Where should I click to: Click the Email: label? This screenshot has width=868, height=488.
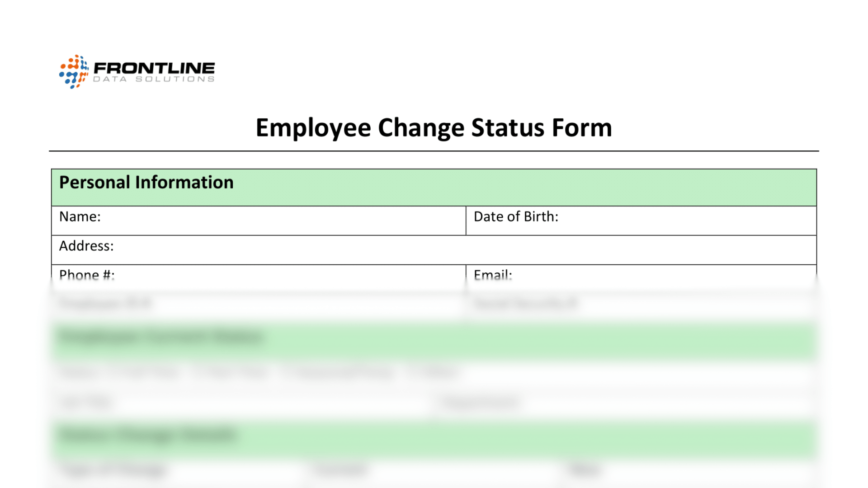point(493,275)
